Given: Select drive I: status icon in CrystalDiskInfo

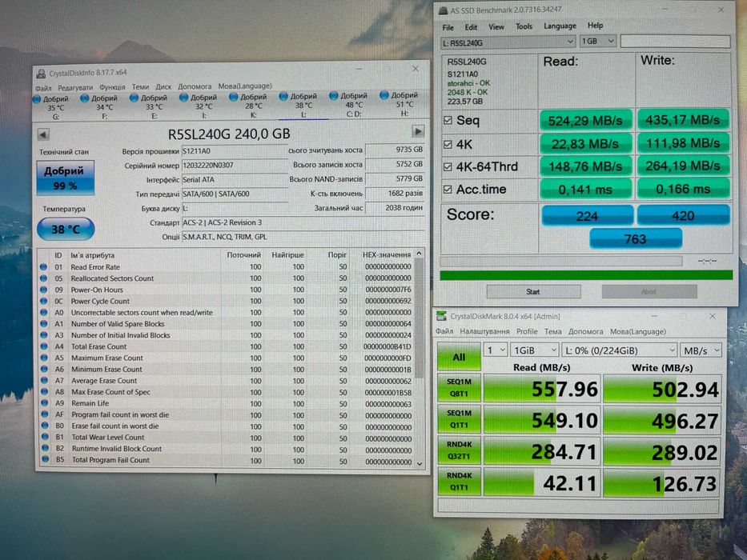Looking at the screenshot, I should pos(183,97).
